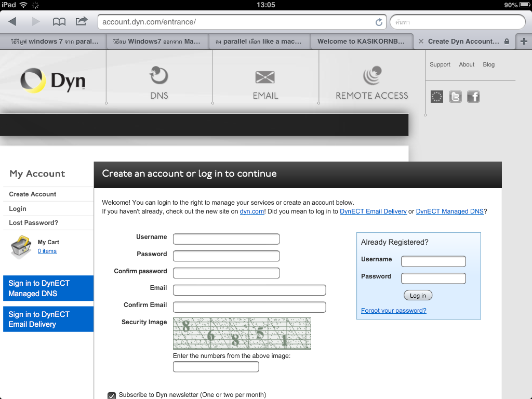Tap the battery indicator in status bar
Screen dimensions: 532x399
525,5
